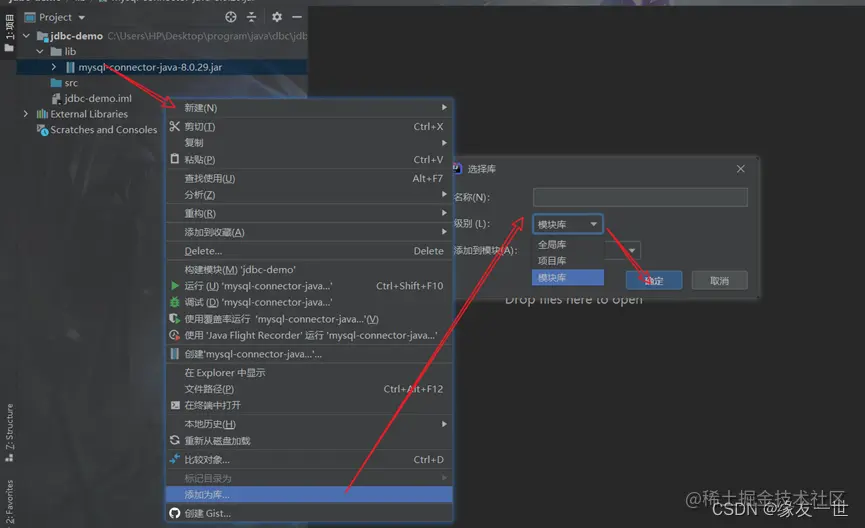Open 添加到模块(A) dropdown arrow
This screenshot has width=865, height=528.
[x=632, y=250]
